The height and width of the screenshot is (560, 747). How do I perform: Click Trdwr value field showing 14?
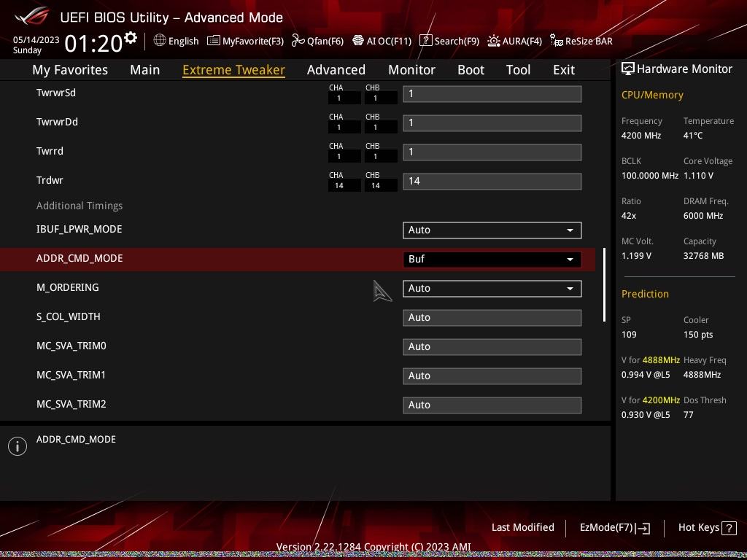pyautogui.click(x=492, y=181)
